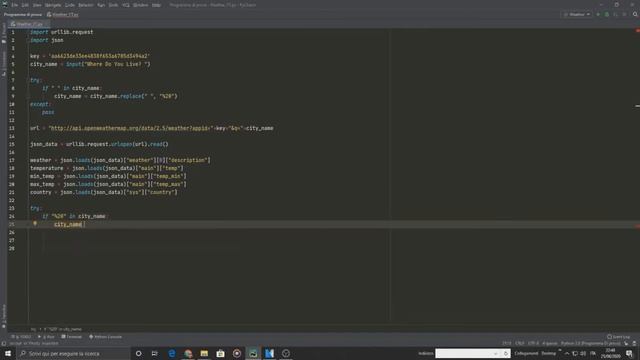640x360 pixels.
Task: Open the Tools menu
Action: pyautogui.click(x=113, y=5)
